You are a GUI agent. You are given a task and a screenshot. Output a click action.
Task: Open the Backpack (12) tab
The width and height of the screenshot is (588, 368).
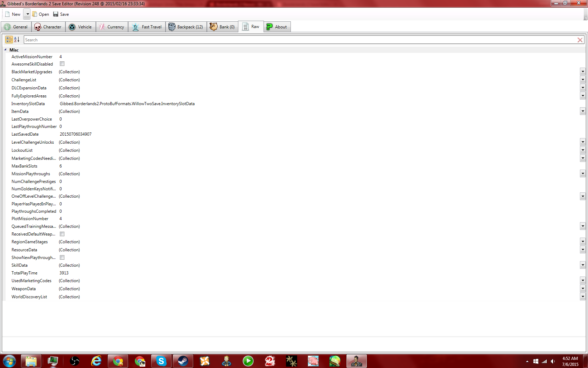pos(186,27)
